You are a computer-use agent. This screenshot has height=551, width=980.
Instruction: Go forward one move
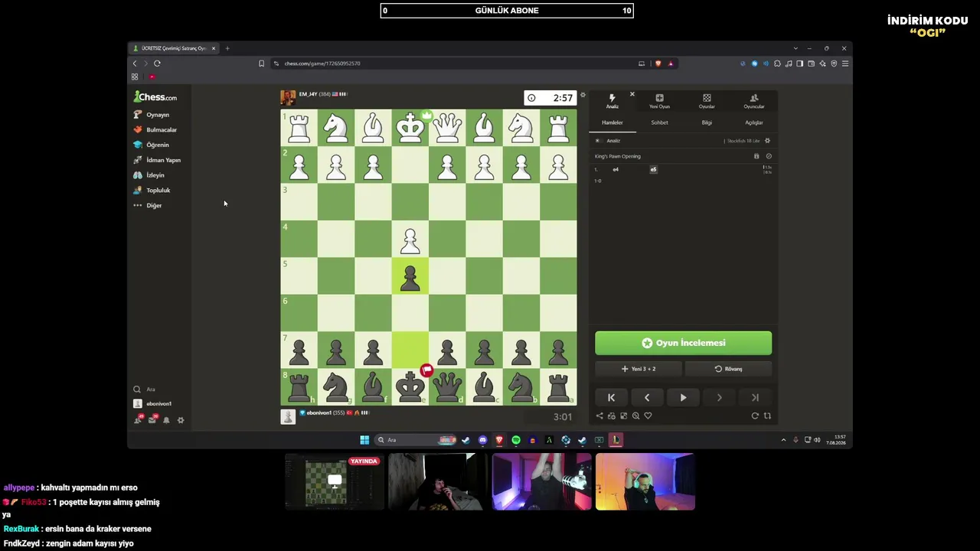click(x=719, y=397)
